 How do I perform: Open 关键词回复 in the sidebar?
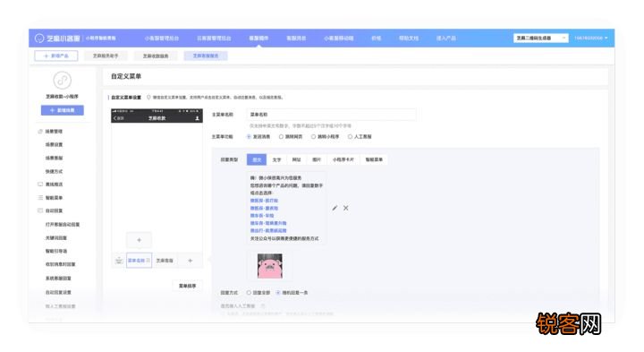coord(56,237)
